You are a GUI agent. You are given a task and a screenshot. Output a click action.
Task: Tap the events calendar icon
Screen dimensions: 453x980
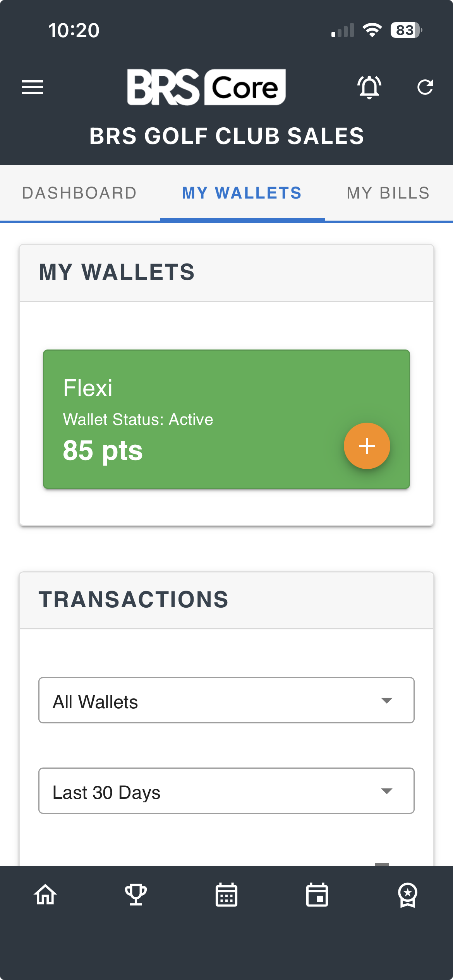[x=317, y=895]
